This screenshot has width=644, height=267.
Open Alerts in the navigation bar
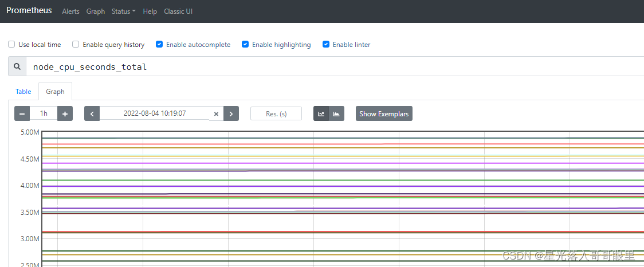tap(70, 11)
